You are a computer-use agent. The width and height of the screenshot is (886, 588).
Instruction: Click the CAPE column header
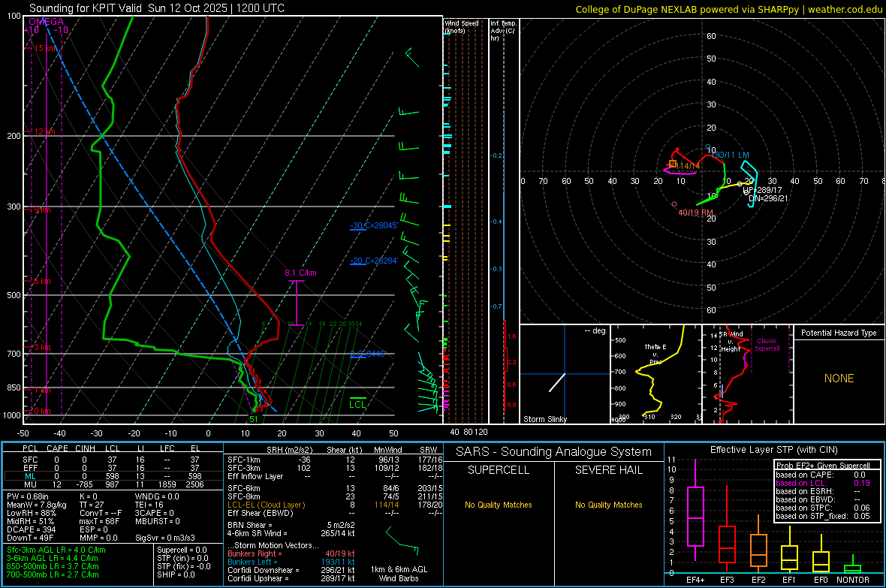(x=57, y=448)
